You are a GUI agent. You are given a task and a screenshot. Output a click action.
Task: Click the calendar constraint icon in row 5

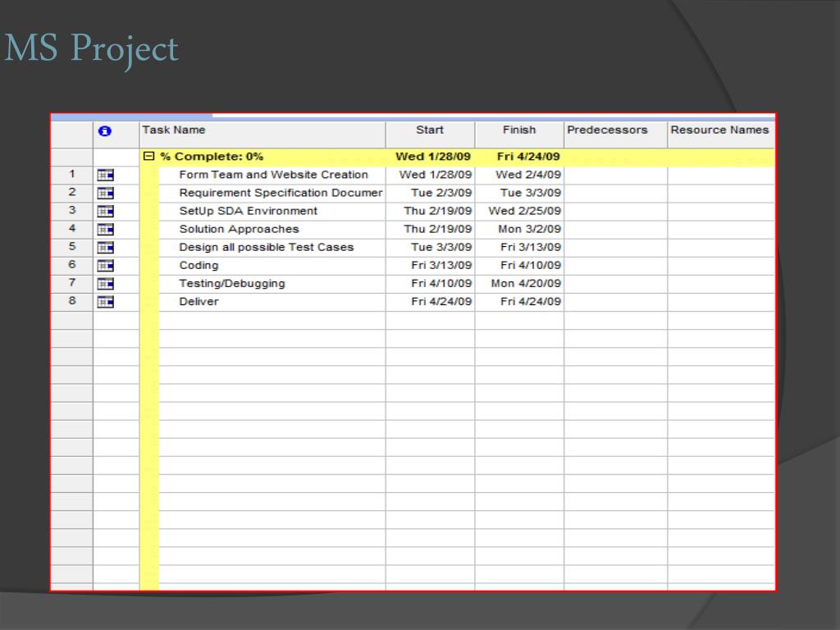106,248
